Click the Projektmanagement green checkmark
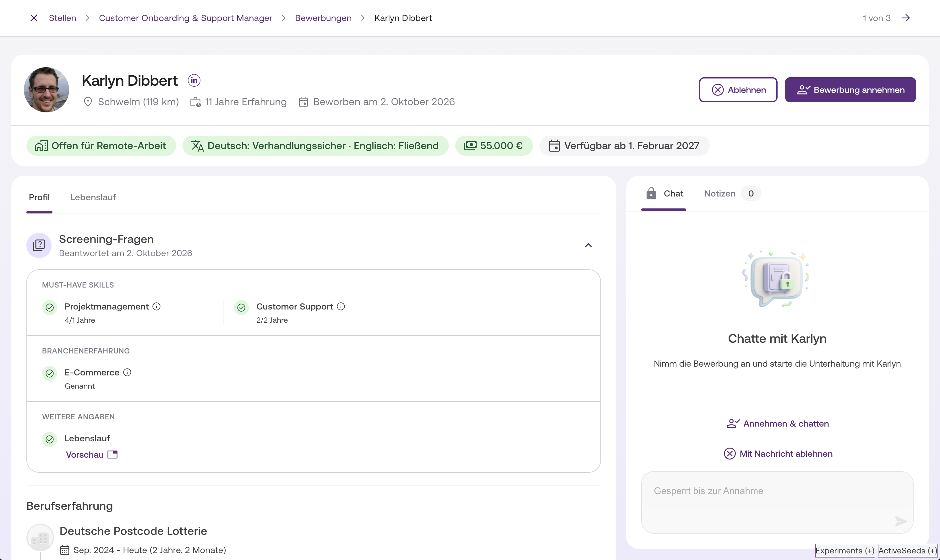 pyautogui.click(x=49, y=308)
